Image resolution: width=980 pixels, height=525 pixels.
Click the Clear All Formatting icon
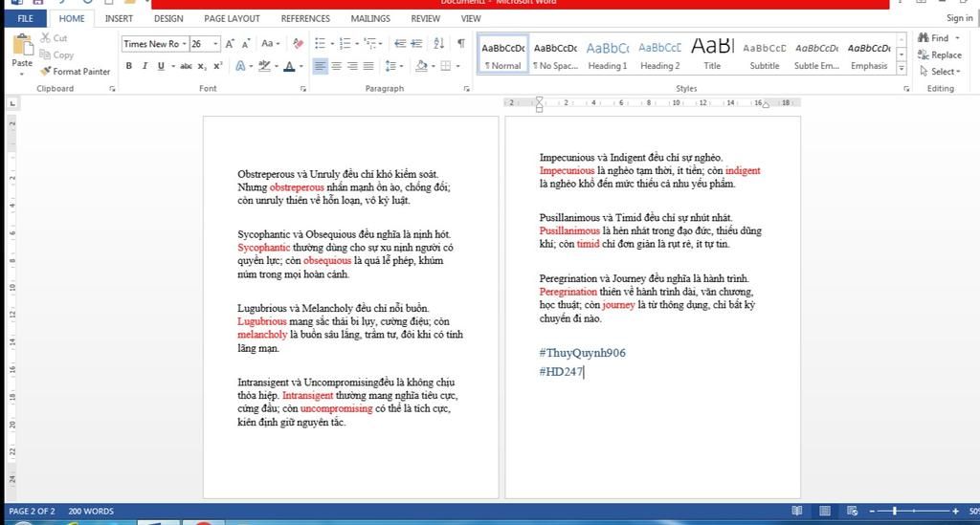coord(298,43)
